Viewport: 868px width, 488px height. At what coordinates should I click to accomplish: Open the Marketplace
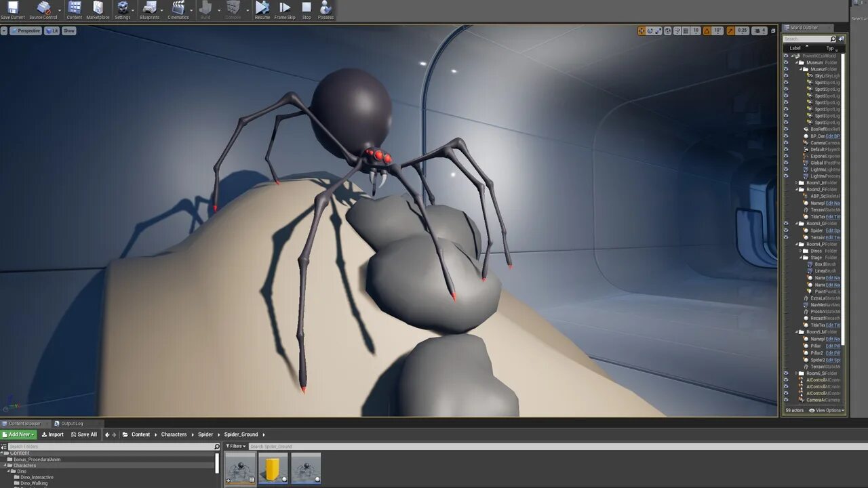98,10
